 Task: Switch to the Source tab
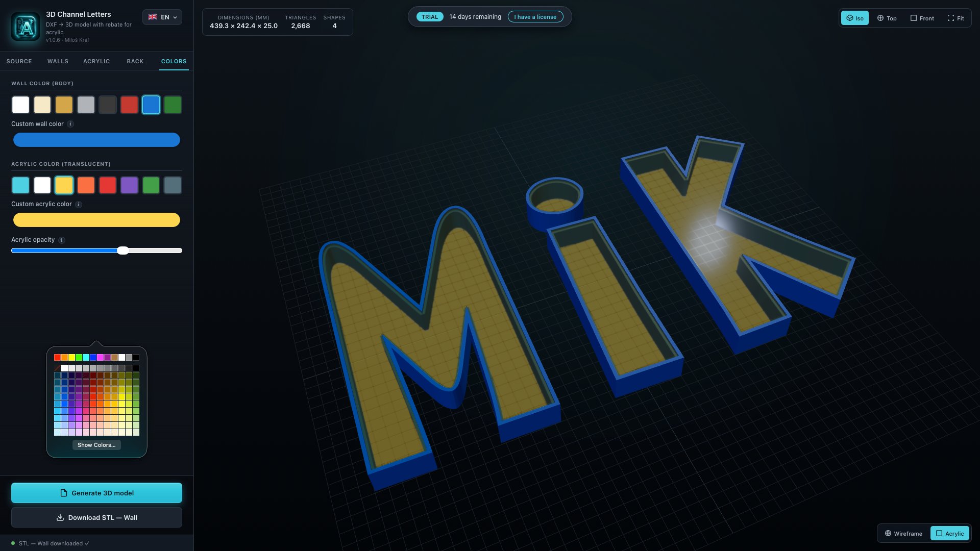[x=19, y=61]
